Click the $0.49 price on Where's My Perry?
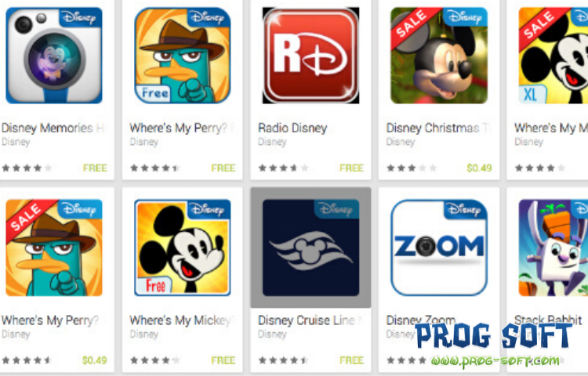588x376 pixels. [x=95, y=360]
